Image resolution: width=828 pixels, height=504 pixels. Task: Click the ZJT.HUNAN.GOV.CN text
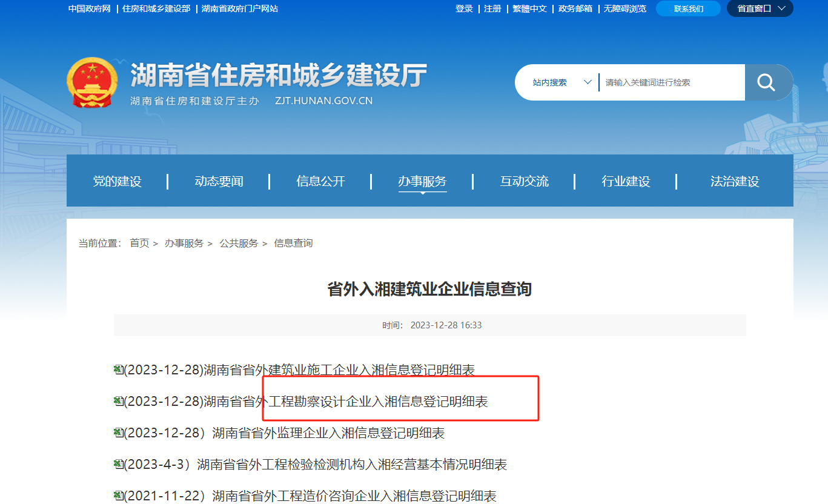coord(323,101)
